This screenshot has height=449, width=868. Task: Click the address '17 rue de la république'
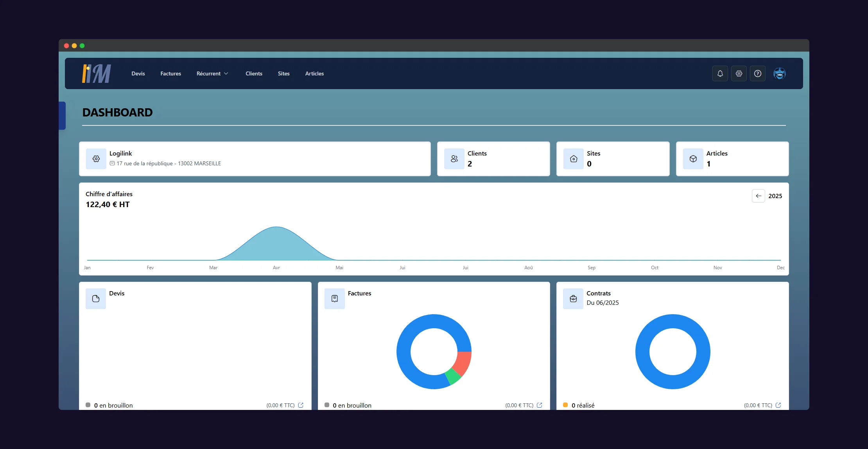coord(145,163)
